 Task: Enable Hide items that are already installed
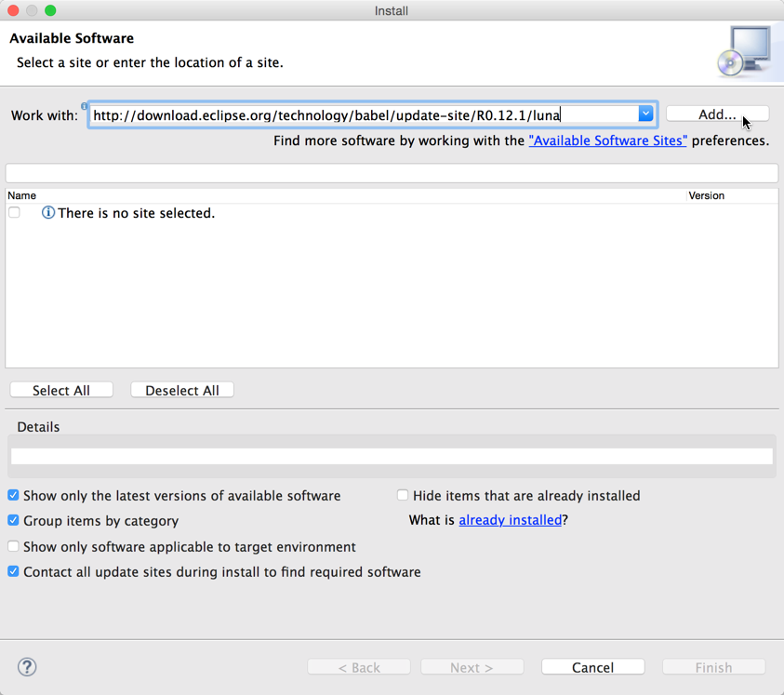(x=403, y=495)
